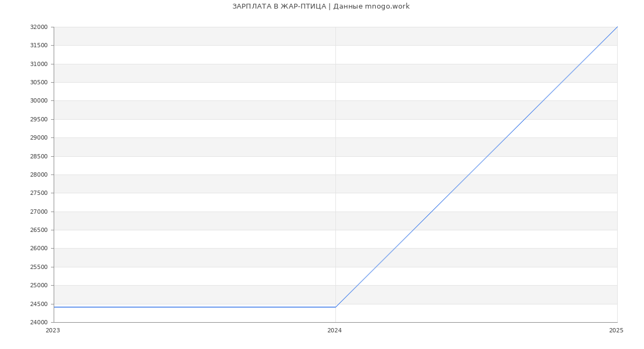Select the 27500 y-axis label

39,193
